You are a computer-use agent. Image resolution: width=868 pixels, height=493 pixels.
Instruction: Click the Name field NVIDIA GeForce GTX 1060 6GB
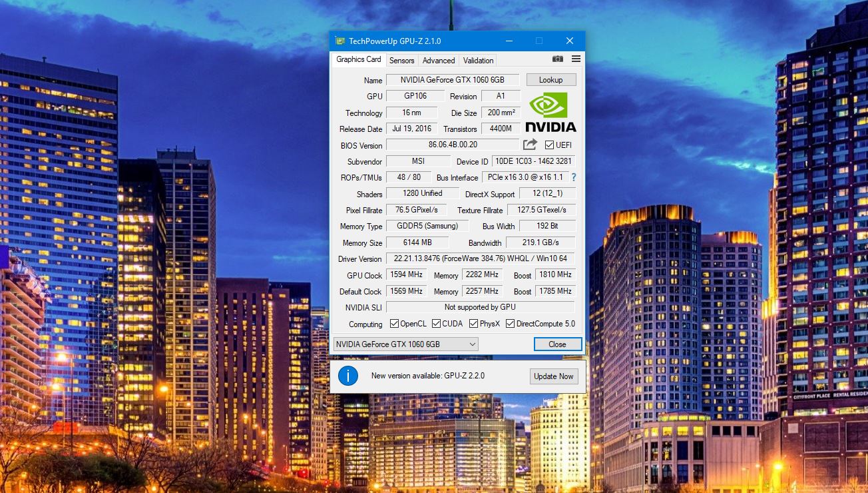[x=453, y=80]
